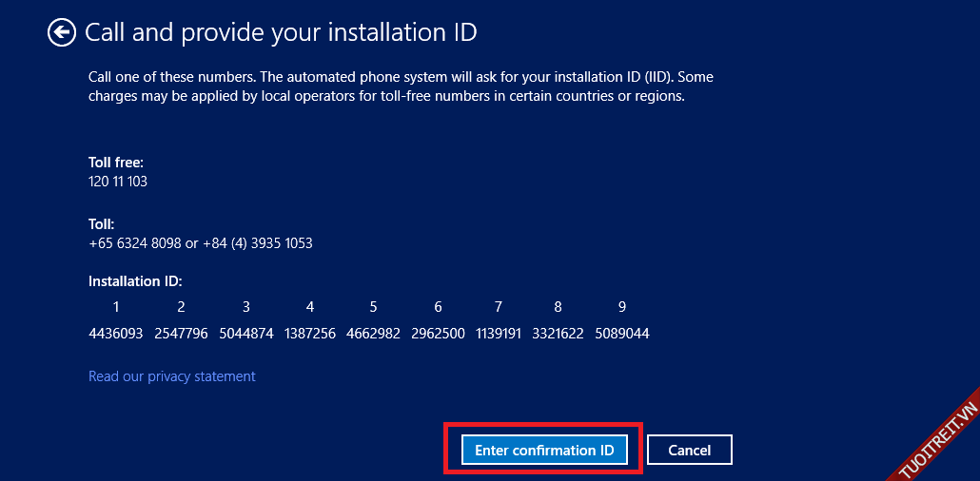The width and height of the screenshot is (980, 481).
Task: Click the Toll free label
Action: 115,163
